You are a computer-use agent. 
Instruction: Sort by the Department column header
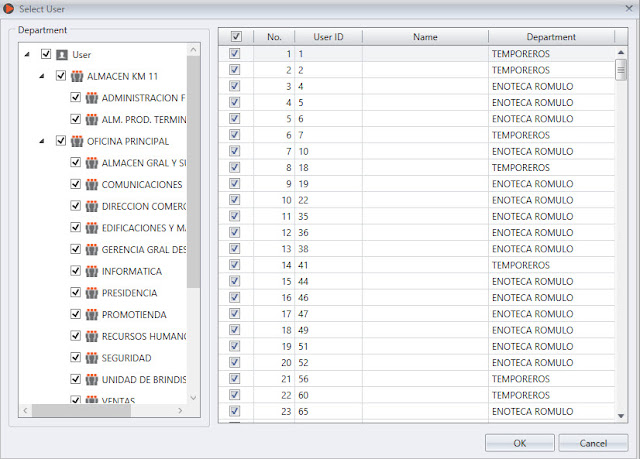(x=551, y=37)
